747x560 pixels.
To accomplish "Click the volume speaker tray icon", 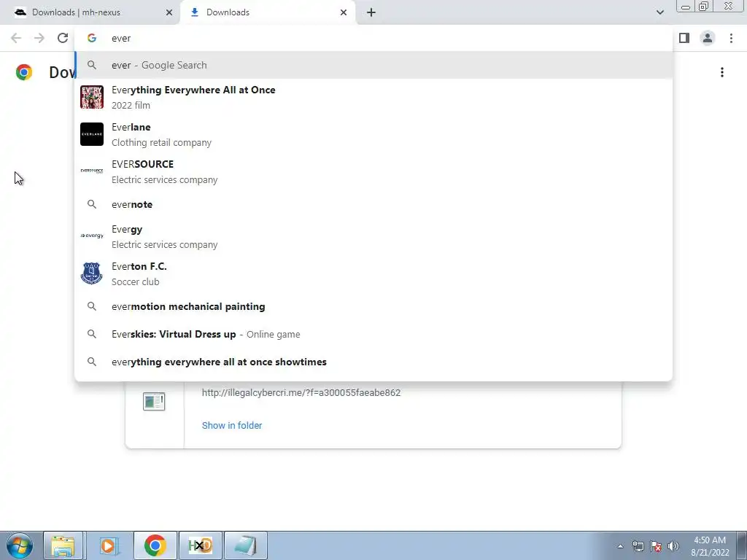I will point(673,546).
